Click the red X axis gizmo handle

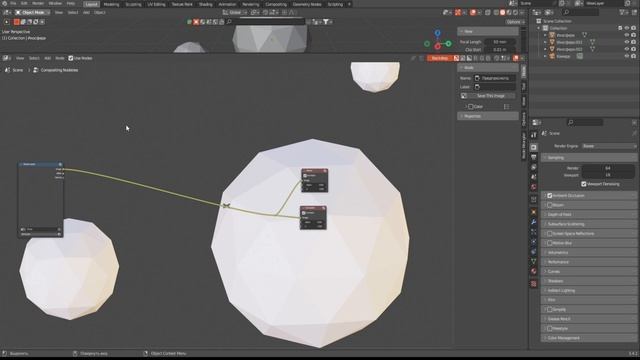[x=438, y=47]
